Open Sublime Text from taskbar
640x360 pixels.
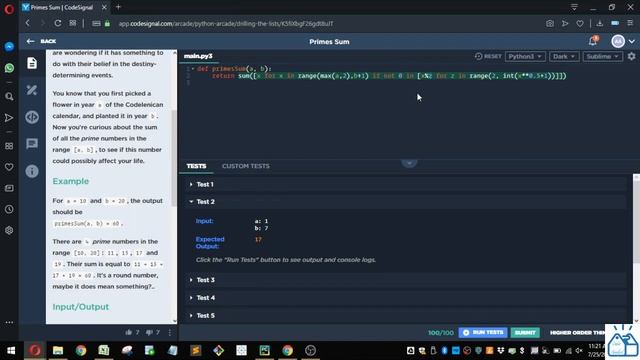coord(196,351)
